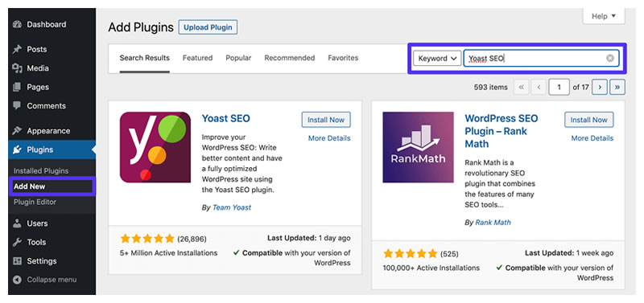Click the current page number field
This screenshot has width=644, height=303.
559,87
